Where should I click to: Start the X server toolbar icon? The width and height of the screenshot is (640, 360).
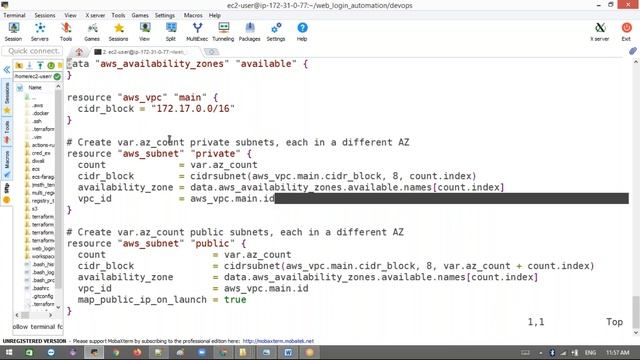pos(600,31)
